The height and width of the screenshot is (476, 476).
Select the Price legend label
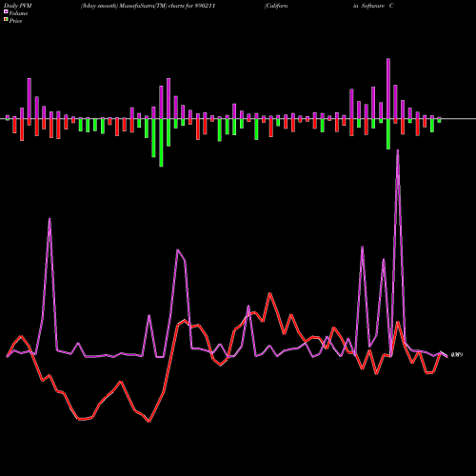15,21
